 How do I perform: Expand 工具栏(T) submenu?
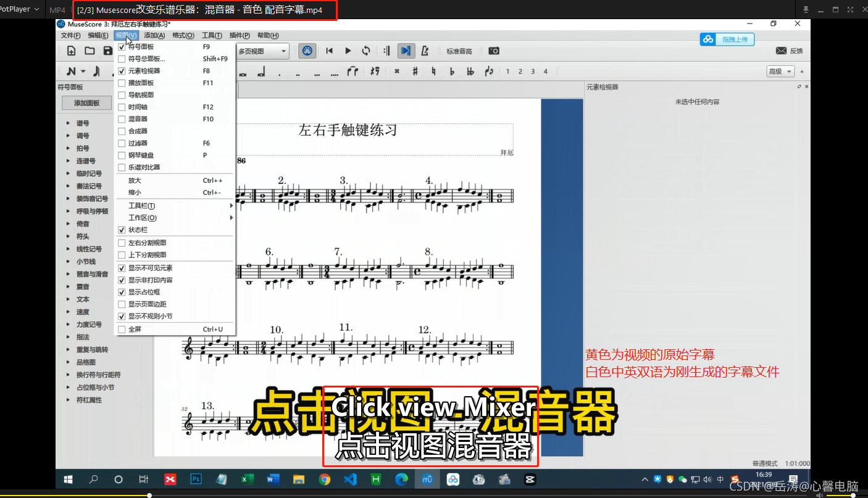coord(175,205)
